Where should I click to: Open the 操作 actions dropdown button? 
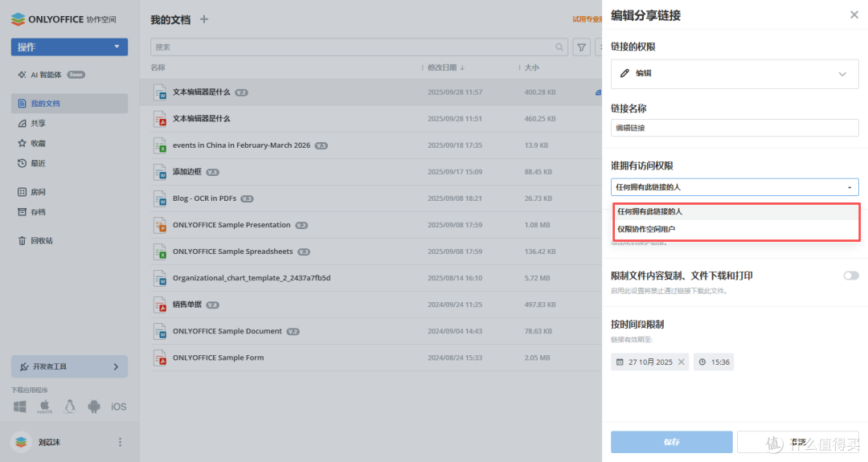(x=69, y=47)
